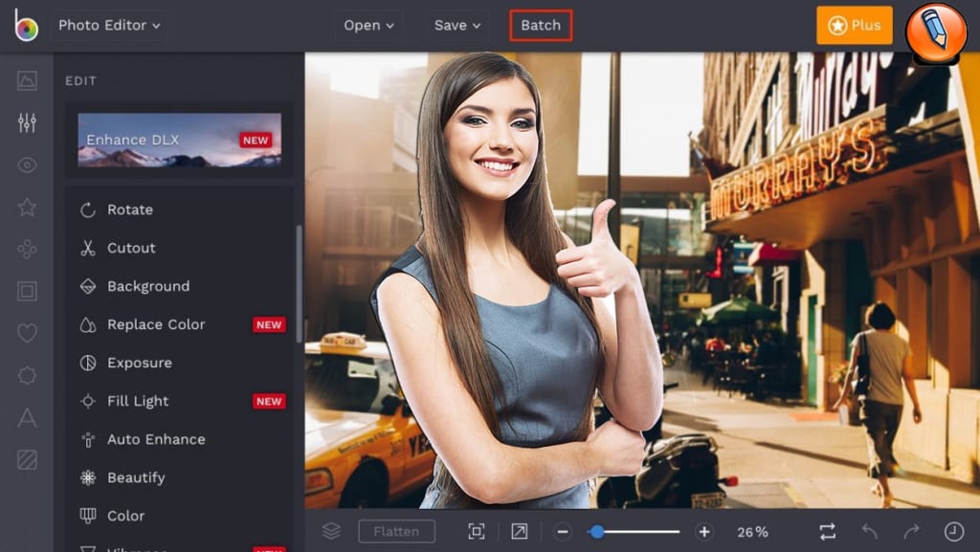Open the Enhance DLX banner

(179, 140)
